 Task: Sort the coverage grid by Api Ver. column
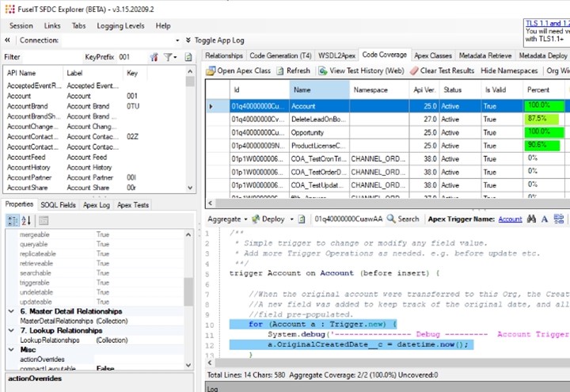424,89
